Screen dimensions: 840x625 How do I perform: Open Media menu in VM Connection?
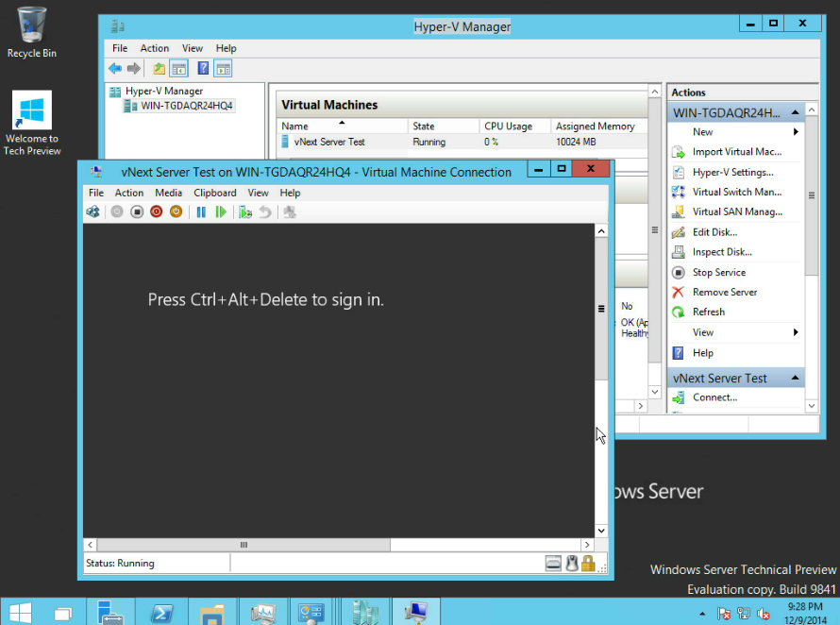168,193
